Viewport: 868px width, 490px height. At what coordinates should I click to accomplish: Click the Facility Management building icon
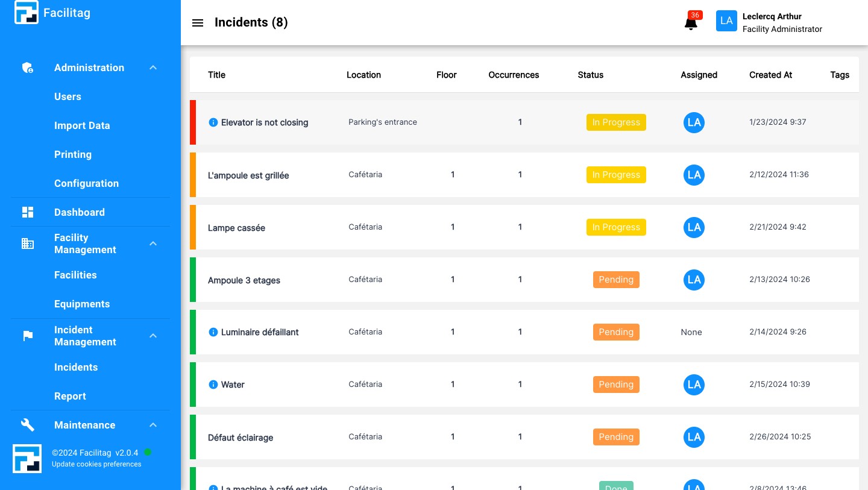pyautogui.click(x=28, y=243)
